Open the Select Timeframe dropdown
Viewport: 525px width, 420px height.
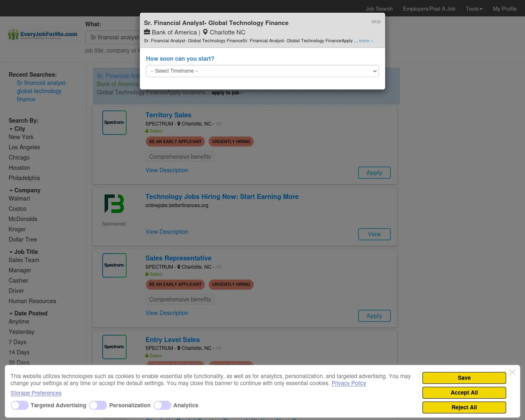pyautogui.click(x=262, y=71)
